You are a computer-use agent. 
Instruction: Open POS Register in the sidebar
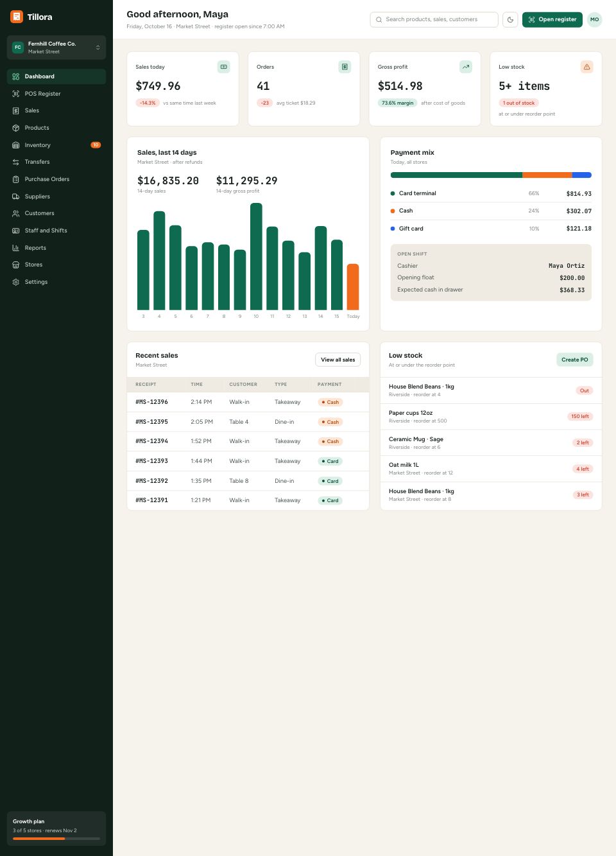click(x=56, y=94)
